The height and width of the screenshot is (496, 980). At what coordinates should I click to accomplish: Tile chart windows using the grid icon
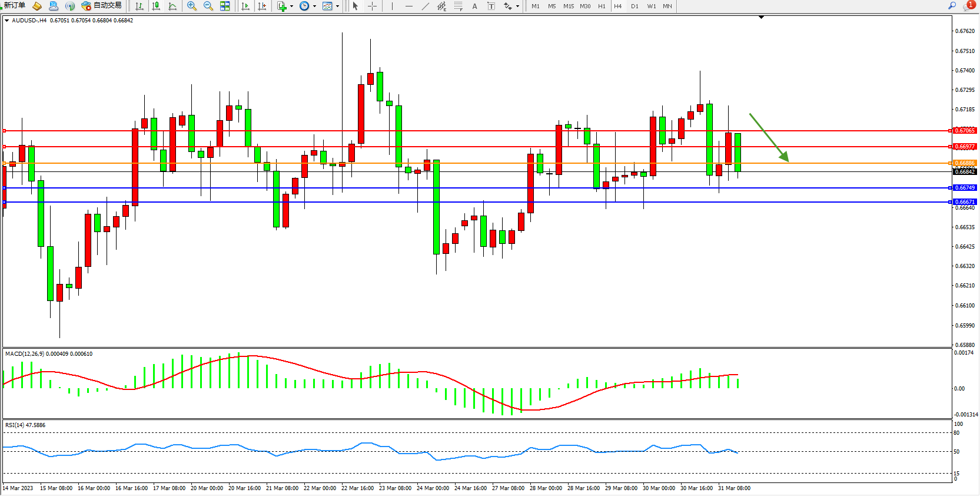point(225,6)
